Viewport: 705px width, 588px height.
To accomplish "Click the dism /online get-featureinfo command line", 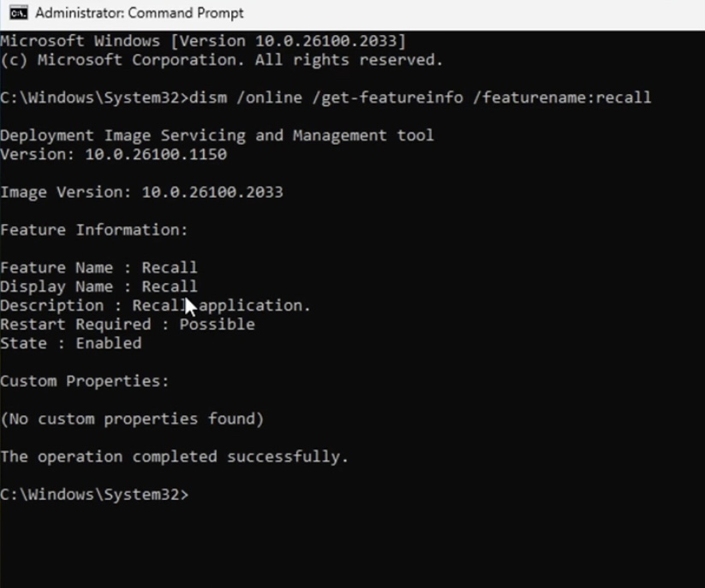I will [x=326, y=98].
